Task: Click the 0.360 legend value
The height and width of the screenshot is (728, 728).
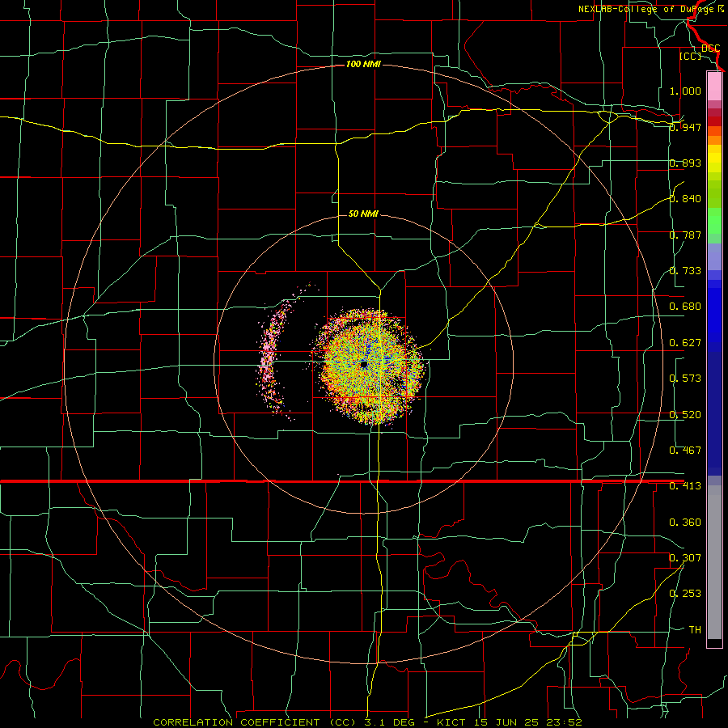Action: point(685,523)
